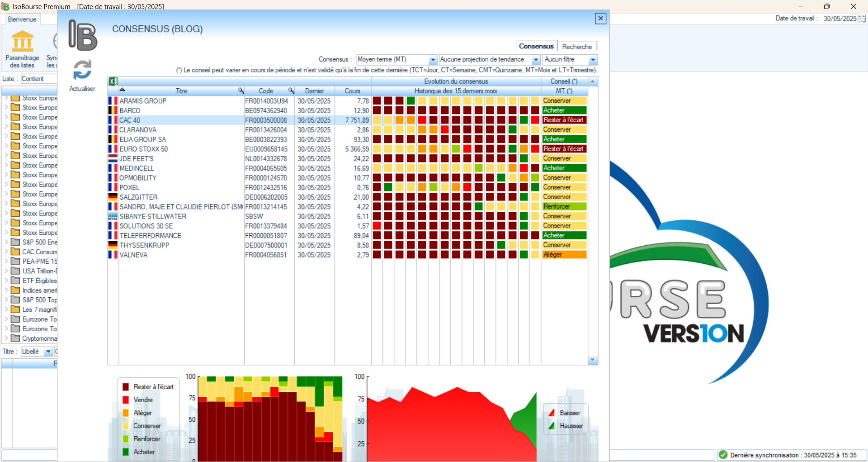Click the French flag beside ARAMIS GROUP

click(x=113, y=101)
